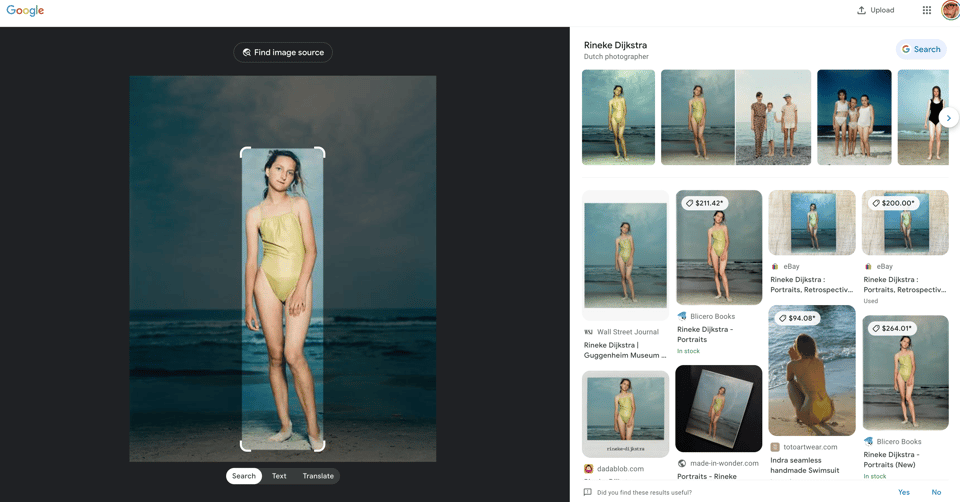Click the $264.01 price tag badge
The image size is (960, 502).
pyautogui.click(x=891, y=328)
